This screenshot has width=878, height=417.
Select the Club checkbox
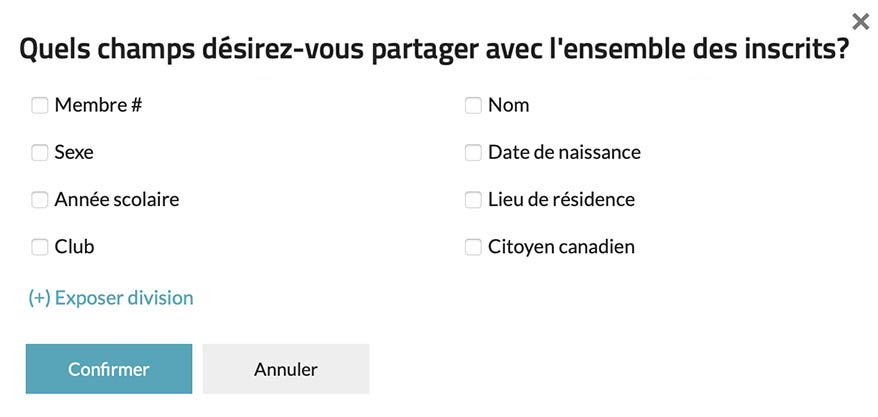[x=40, y=247]
